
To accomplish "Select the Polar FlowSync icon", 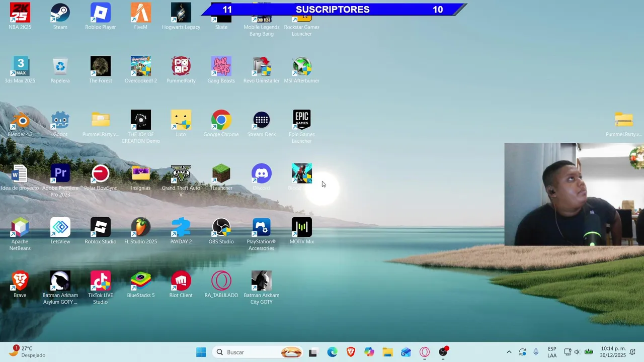I will 101,174.
